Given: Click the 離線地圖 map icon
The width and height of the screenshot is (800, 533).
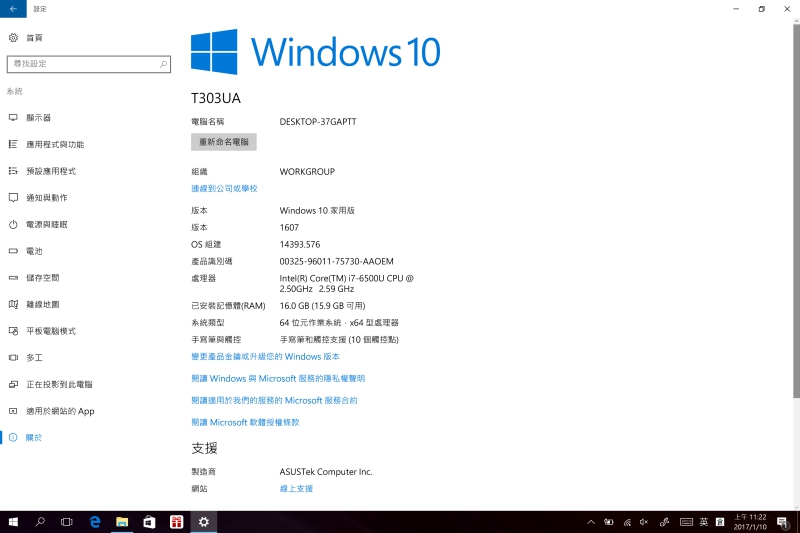Looking at the screenshot, I should [x=13, y=304].
